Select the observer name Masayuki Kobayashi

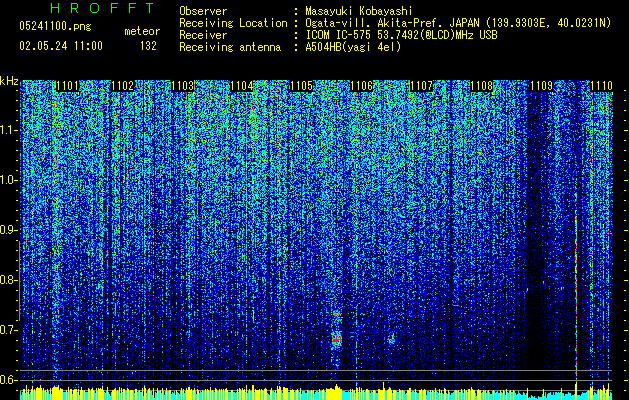pos(359,11)
